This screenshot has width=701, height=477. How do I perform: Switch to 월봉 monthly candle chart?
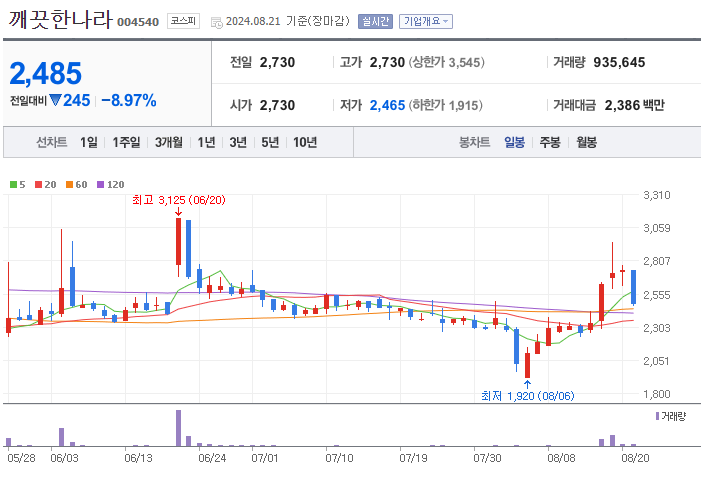586,143
